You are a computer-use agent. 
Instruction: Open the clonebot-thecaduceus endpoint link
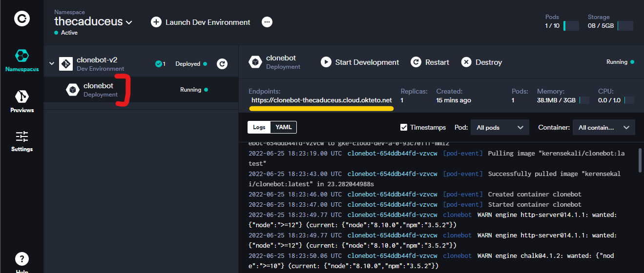pos(321,100)
